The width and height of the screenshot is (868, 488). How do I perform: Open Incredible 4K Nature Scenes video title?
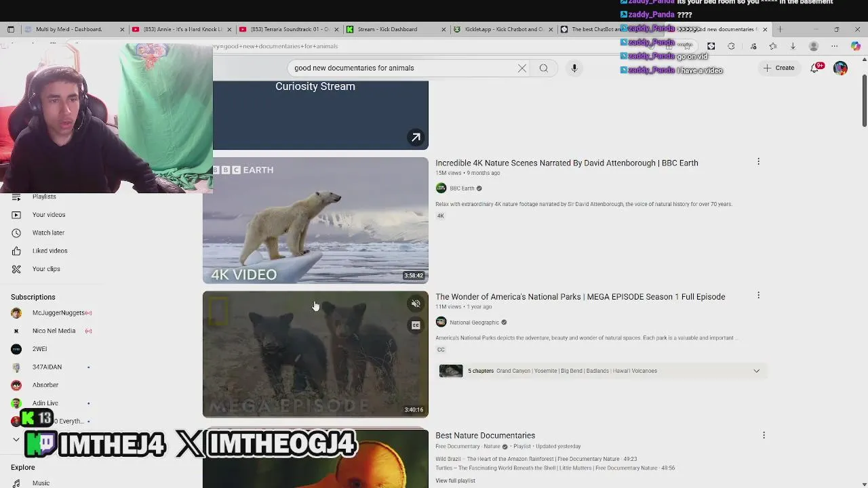(566, 163)
